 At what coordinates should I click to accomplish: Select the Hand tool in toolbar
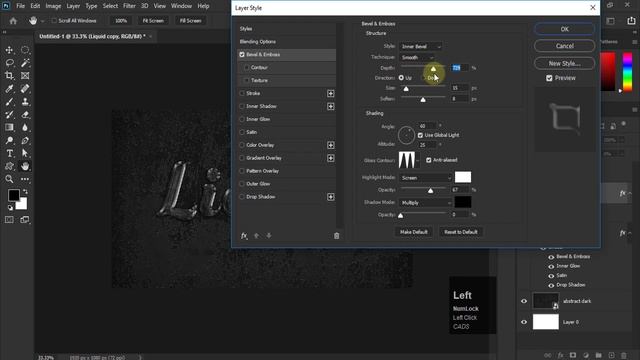[x=25, y=166]
